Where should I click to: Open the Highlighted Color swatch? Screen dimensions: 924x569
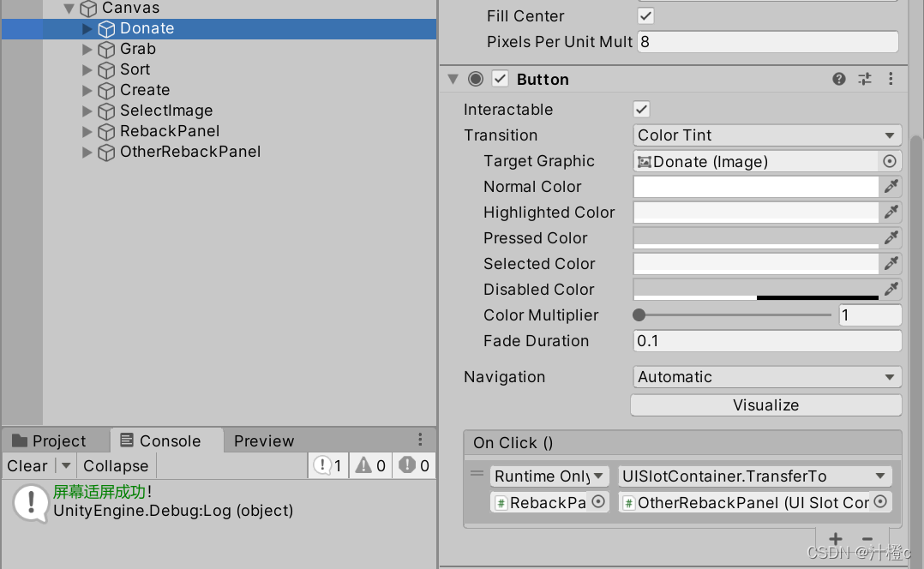756,212
